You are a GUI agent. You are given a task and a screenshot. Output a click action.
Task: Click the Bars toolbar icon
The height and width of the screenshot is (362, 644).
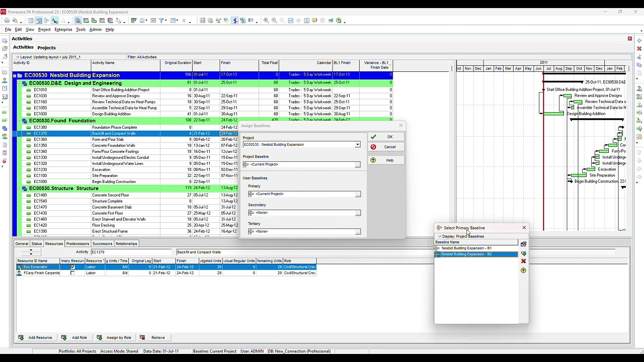[134, 21]
